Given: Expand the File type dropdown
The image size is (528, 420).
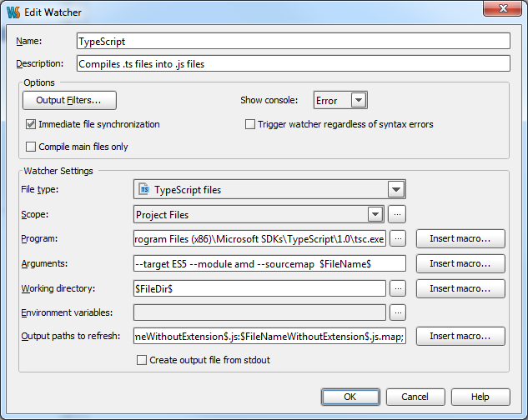Looking at the screenshot, I should (396, 189).
